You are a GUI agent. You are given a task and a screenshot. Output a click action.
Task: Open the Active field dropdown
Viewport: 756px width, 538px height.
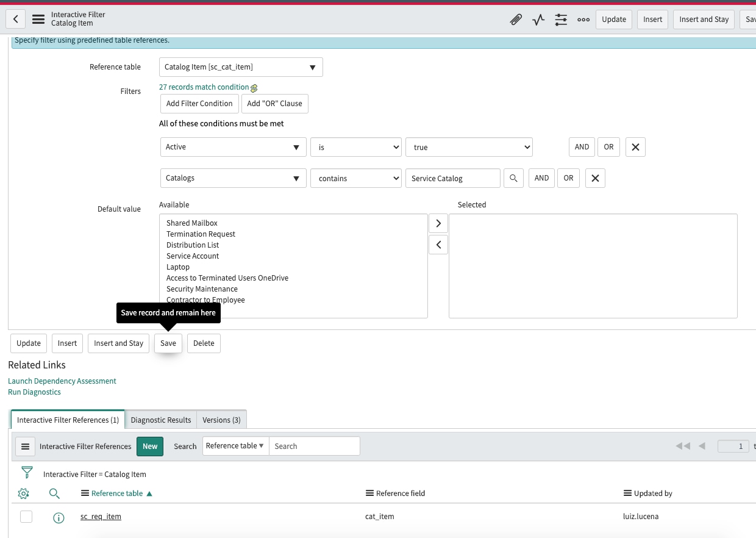click(233, 147)
